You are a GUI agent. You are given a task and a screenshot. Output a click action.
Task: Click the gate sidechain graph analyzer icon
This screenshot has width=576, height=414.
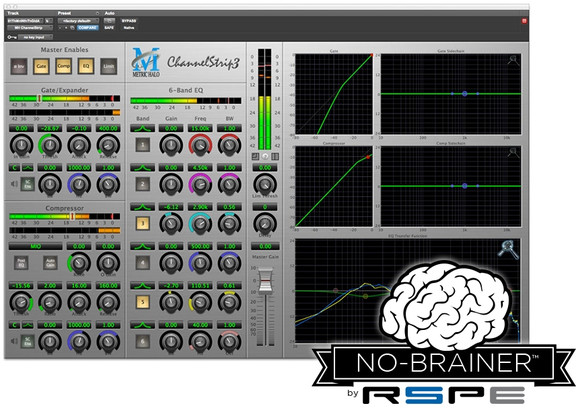click(x=513, y=60)
